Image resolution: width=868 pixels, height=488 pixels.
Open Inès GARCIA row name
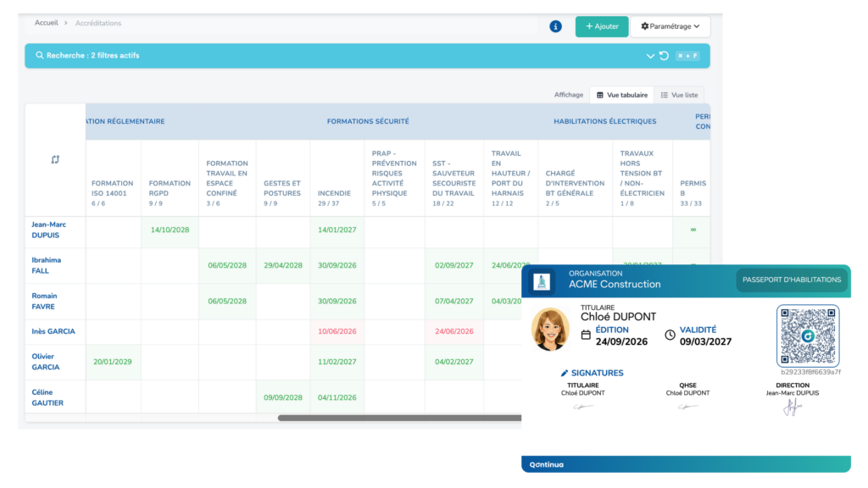53,331
